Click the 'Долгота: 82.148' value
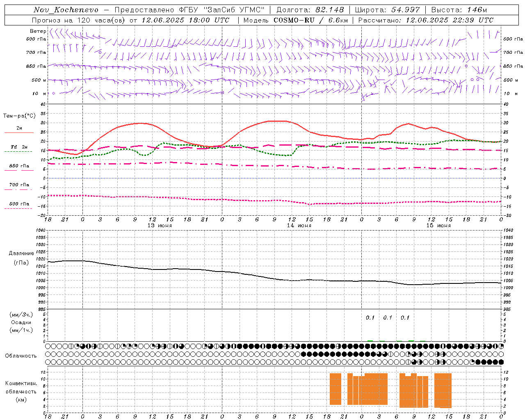This screenshot has width=525, height=420. pyautogui.click(x=310, y=10)
